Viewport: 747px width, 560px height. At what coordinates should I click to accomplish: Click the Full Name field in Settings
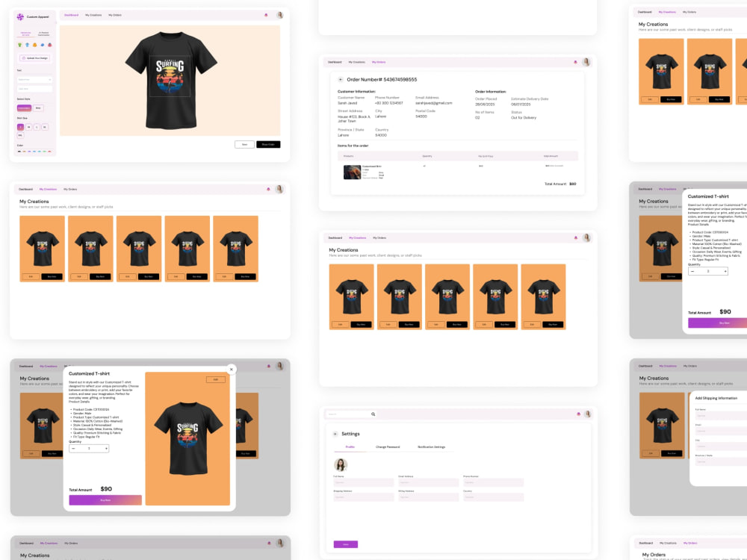pos(364,482)
